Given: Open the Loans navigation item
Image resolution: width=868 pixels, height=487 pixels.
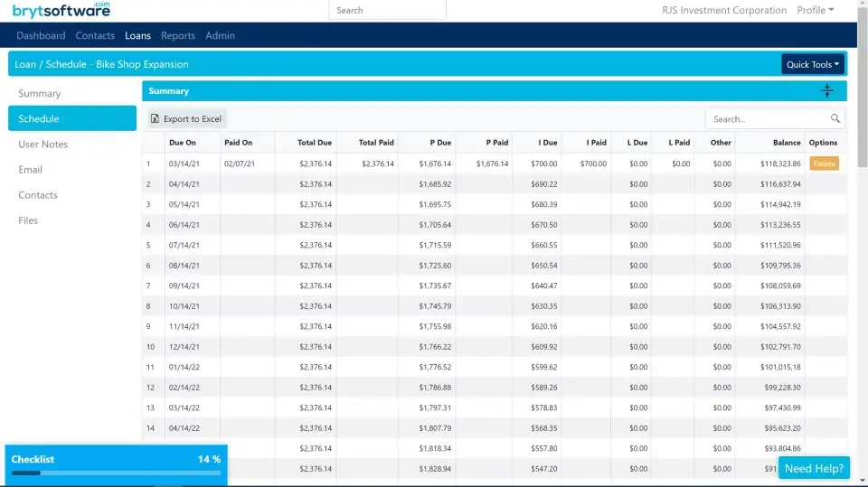Looking at the screenshot, I should pyautogui.click(x=137, y=35).
